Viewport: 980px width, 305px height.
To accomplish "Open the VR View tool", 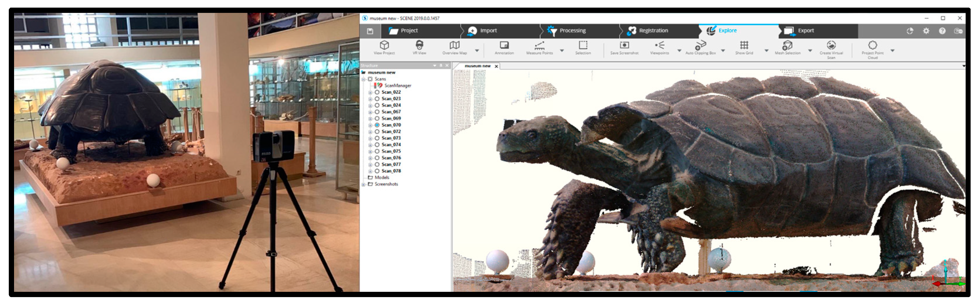I will coord(419,46).
